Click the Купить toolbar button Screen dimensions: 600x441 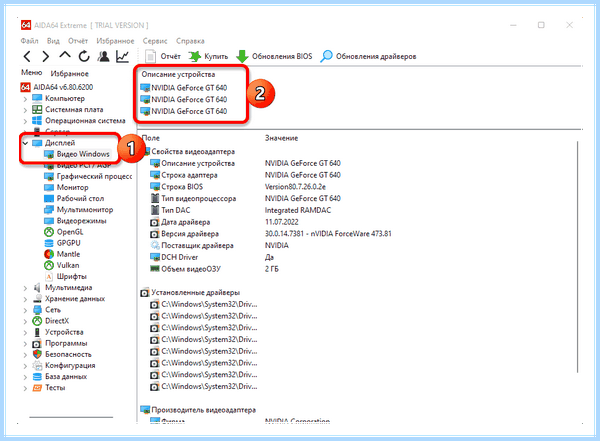208,57
